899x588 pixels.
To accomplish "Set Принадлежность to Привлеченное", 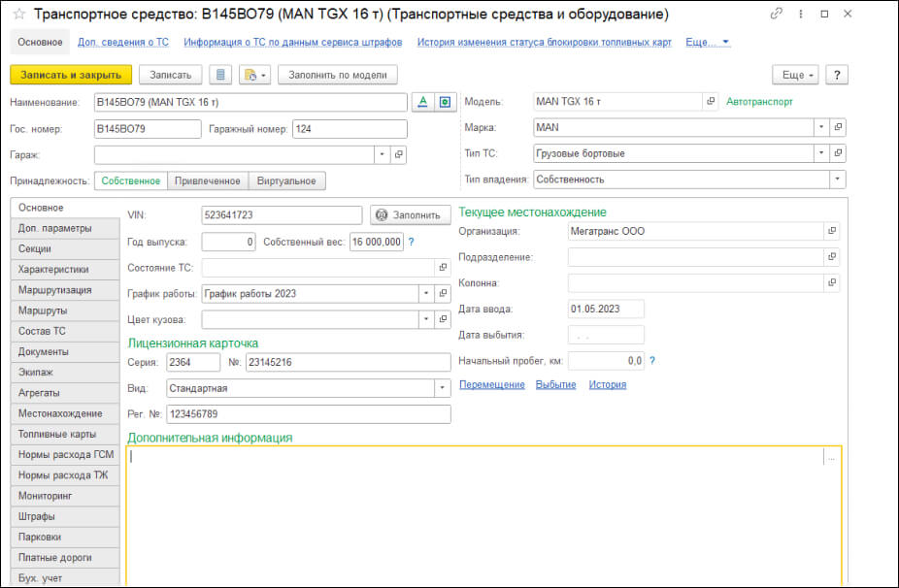I will pyautogui.click(x=208, y=180).
